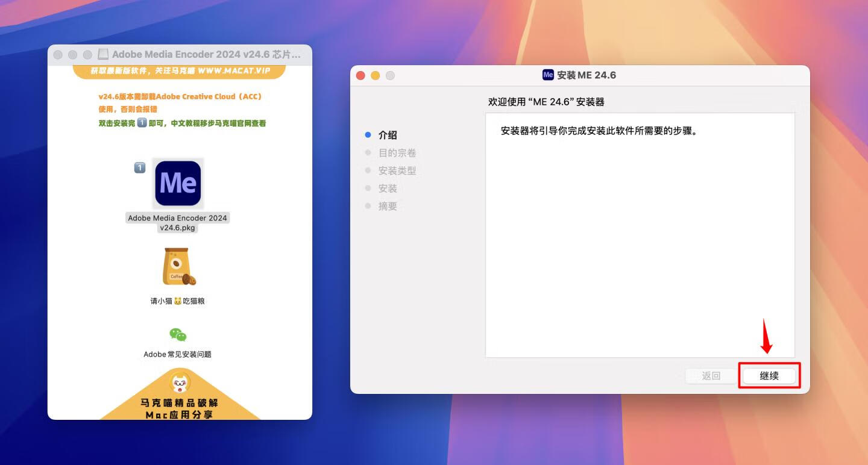This screenshot has width=868, height=465.
Task: Click the 请小猫吃猫粮 label
Action: click(178, 301)
